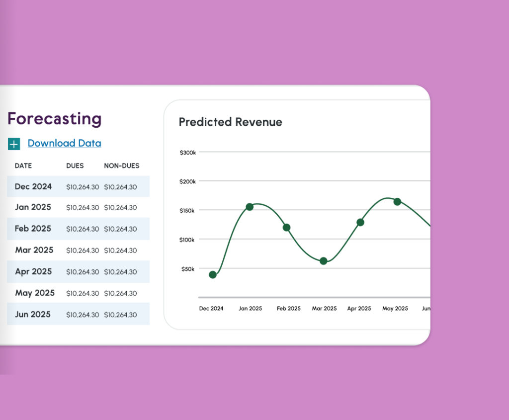This screenshot has height=420, width=509.
Task: Click the DUES column header
Action: coord(75,166)
